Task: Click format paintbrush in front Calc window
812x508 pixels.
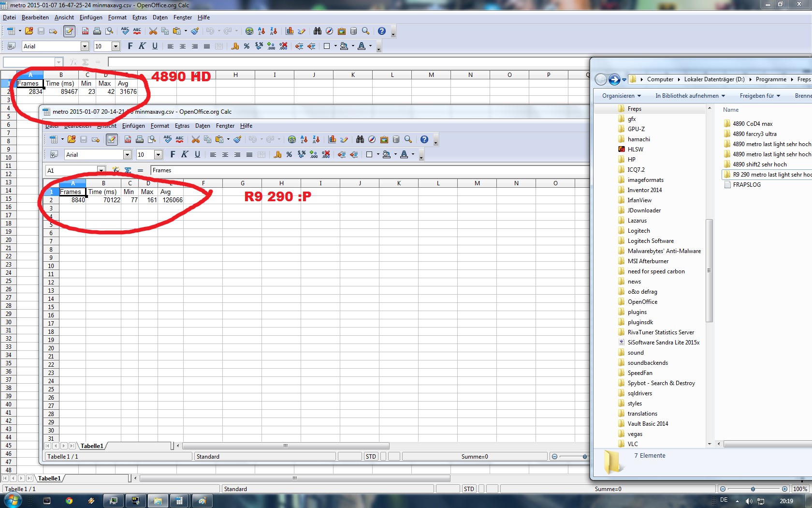Action: pos(237,139)
